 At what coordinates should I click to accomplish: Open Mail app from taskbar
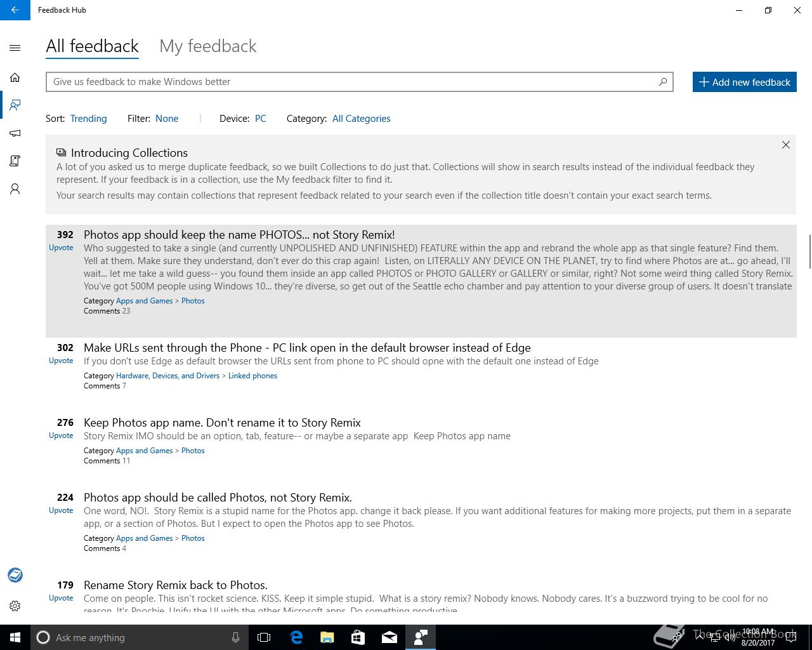(389, 637)
